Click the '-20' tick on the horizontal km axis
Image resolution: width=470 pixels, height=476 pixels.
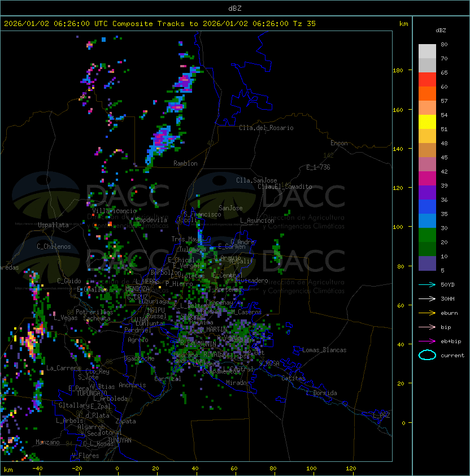[x=77, y=469]
